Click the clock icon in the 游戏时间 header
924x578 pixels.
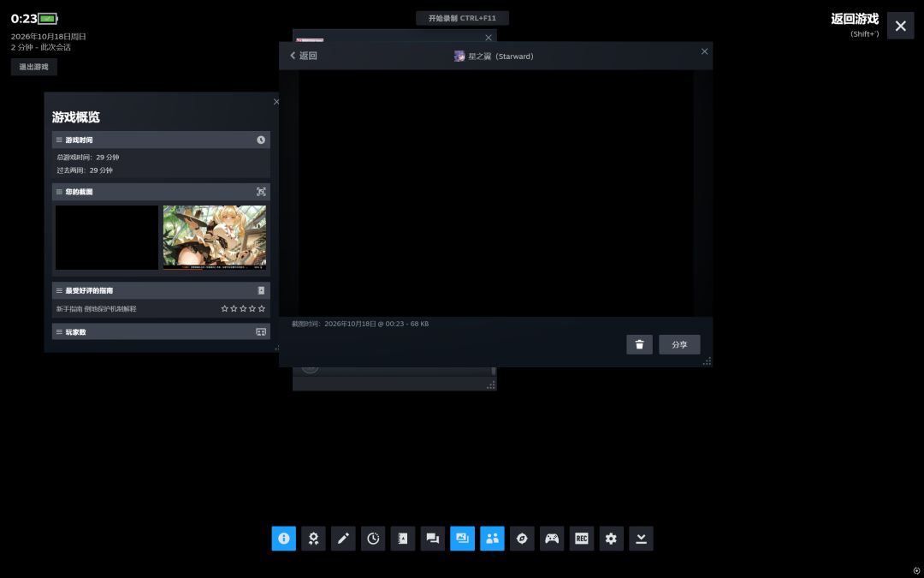click(x=261, y=140)
